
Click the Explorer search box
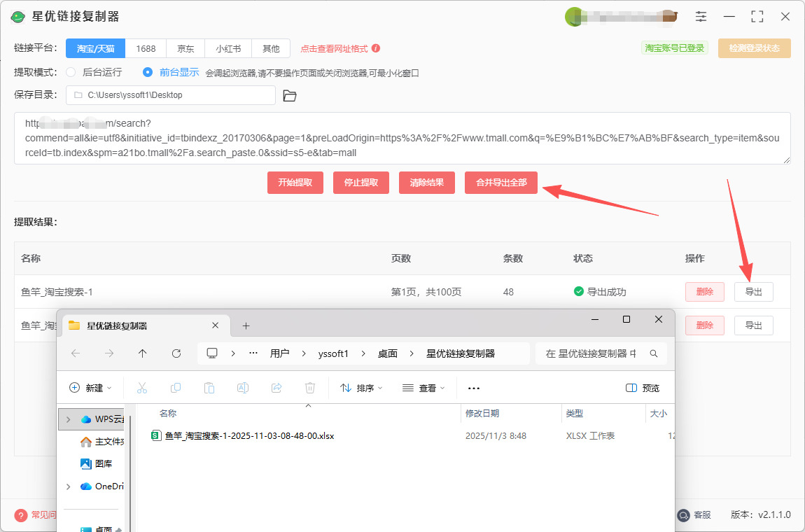pos(601,353)
